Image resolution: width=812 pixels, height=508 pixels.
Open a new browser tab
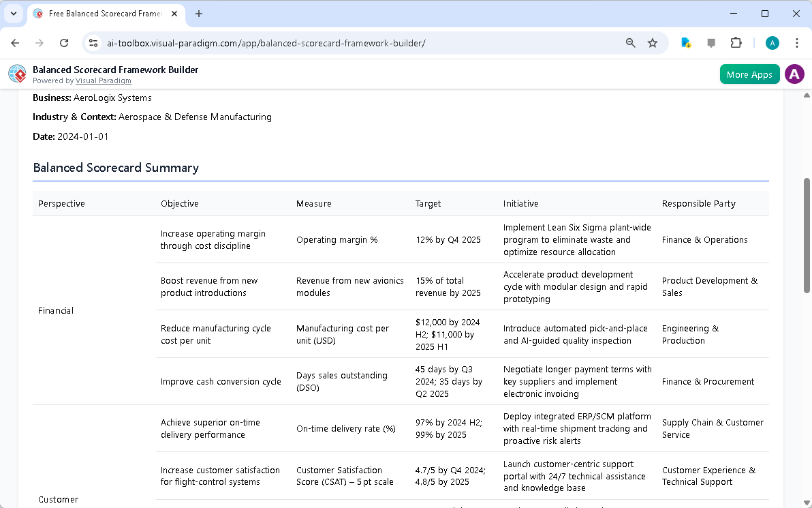coord(198,14)
